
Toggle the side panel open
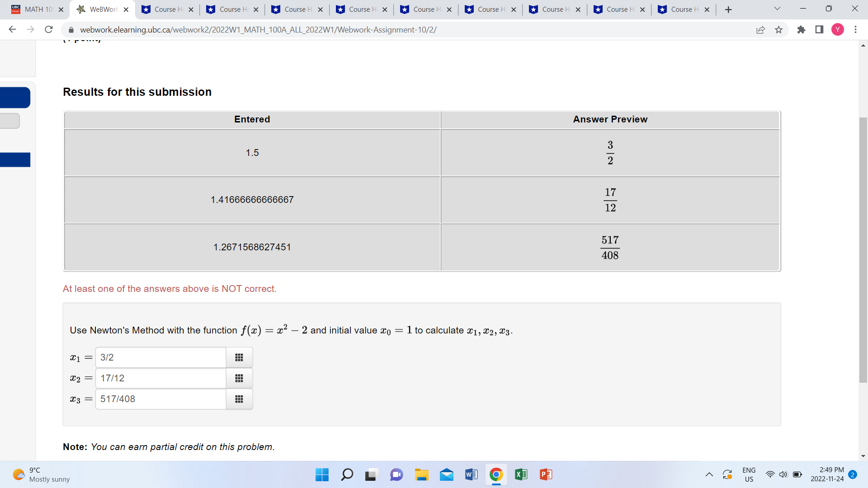pyautogui.click(x=820, y=30)
